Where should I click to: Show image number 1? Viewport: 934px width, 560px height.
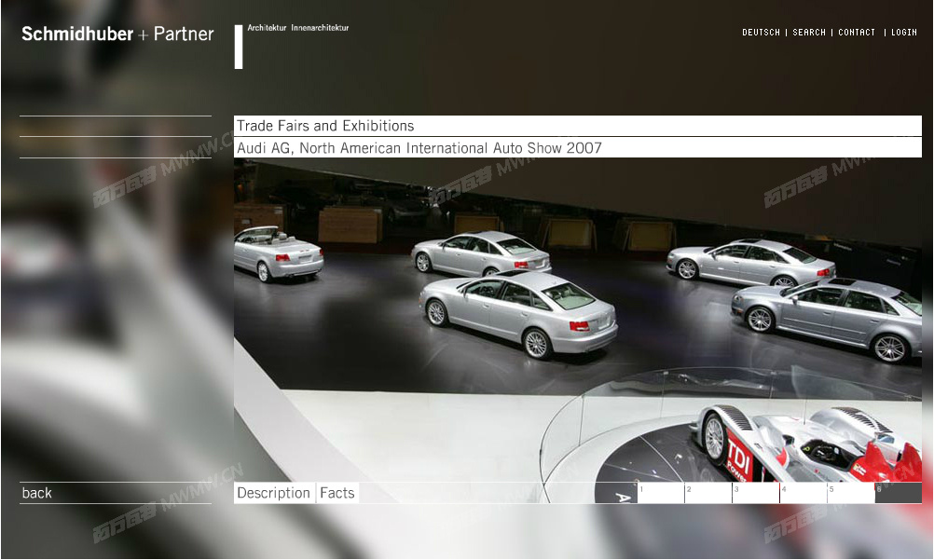(661, 493)
